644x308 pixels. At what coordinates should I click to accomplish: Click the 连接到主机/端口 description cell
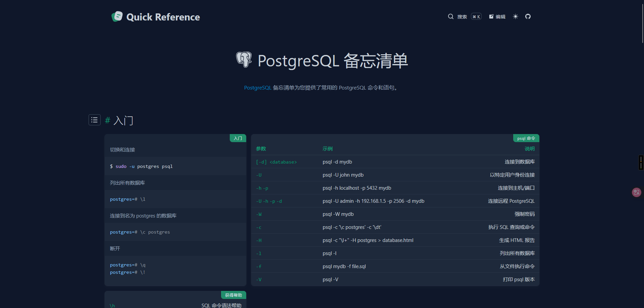[x=516, y=188]
